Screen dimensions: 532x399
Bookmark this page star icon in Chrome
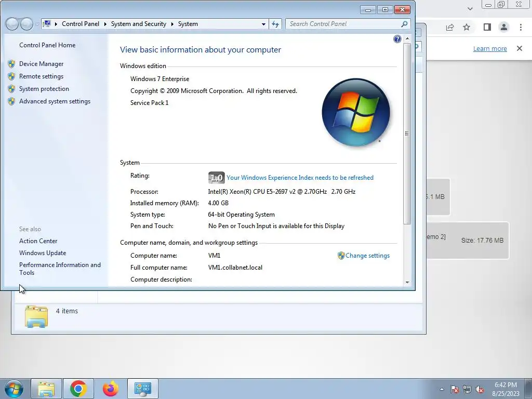click(467, 27)
